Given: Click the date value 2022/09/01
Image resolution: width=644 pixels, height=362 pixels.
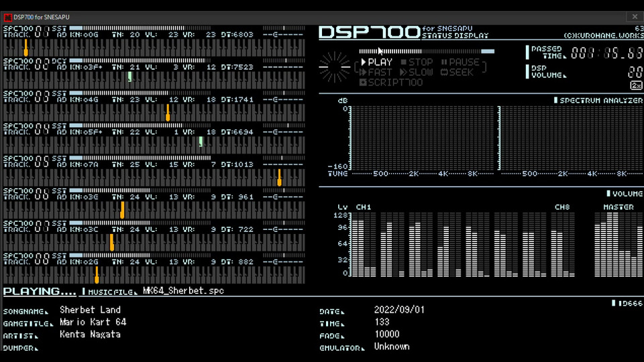Looking at the screenshot, I should coord(399,310).
